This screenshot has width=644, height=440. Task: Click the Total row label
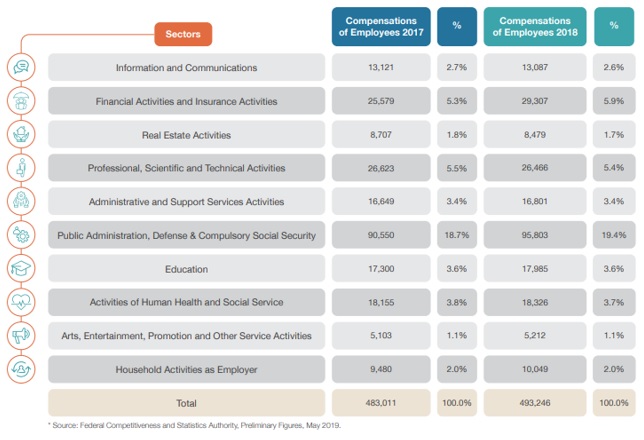tap(186, 403)
